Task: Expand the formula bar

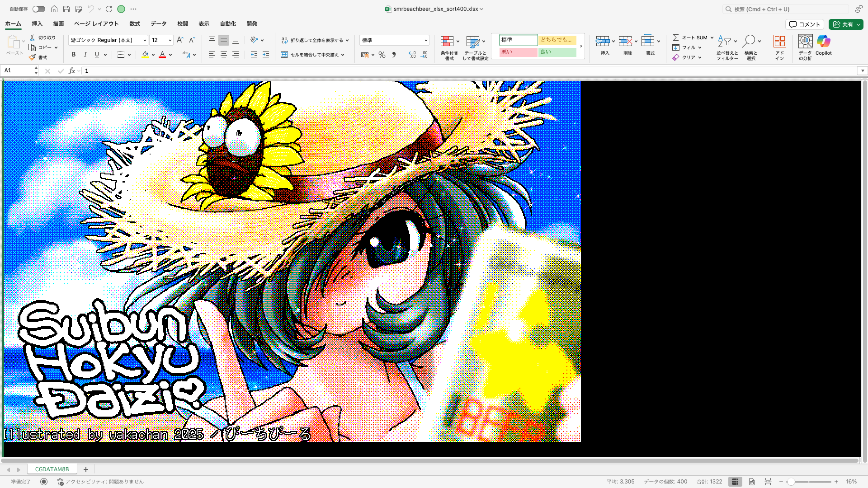Action: click(863, 71)
